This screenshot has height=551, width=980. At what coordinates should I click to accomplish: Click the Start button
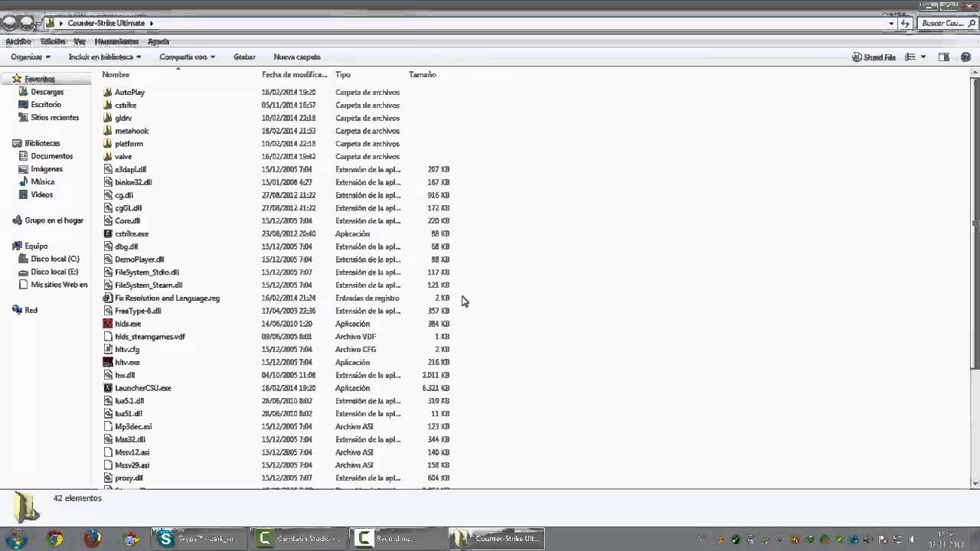[x=16, y=539]
